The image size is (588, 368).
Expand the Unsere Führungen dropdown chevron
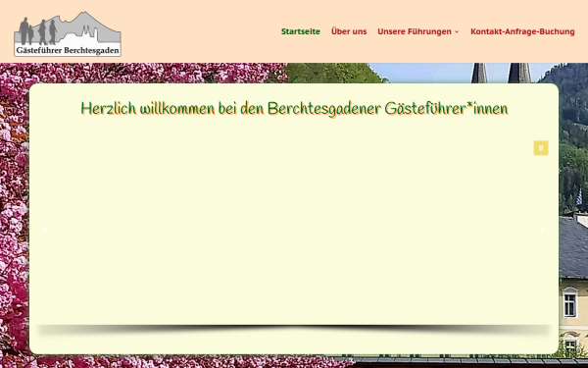457,32
